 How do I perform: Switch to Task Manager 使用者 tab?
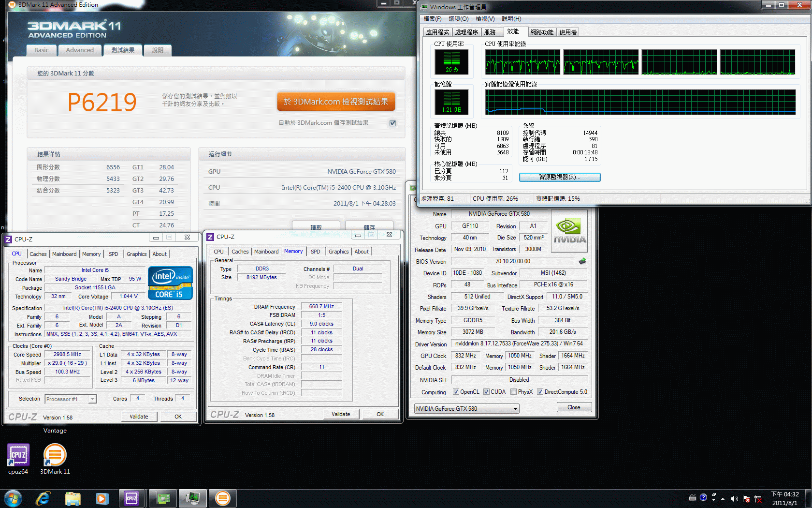point(568,32)
